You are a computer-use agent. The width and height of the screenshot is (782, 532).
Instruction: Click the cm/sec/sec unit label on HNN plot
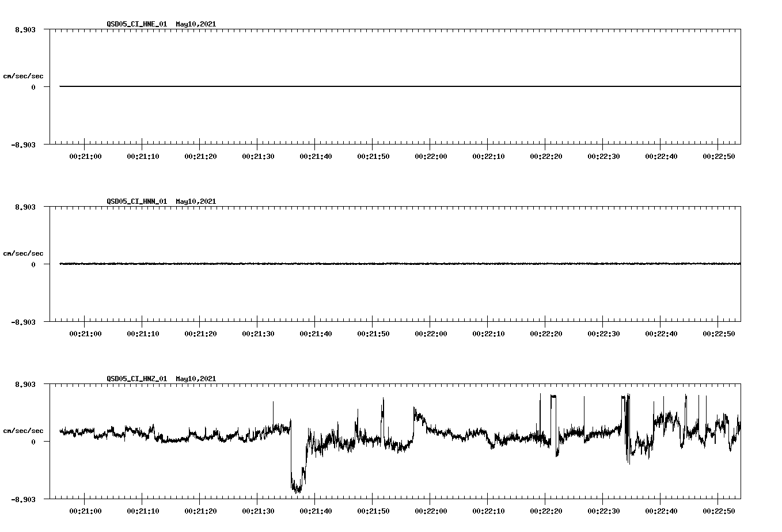pyautogui.click(x=23, y=253)
